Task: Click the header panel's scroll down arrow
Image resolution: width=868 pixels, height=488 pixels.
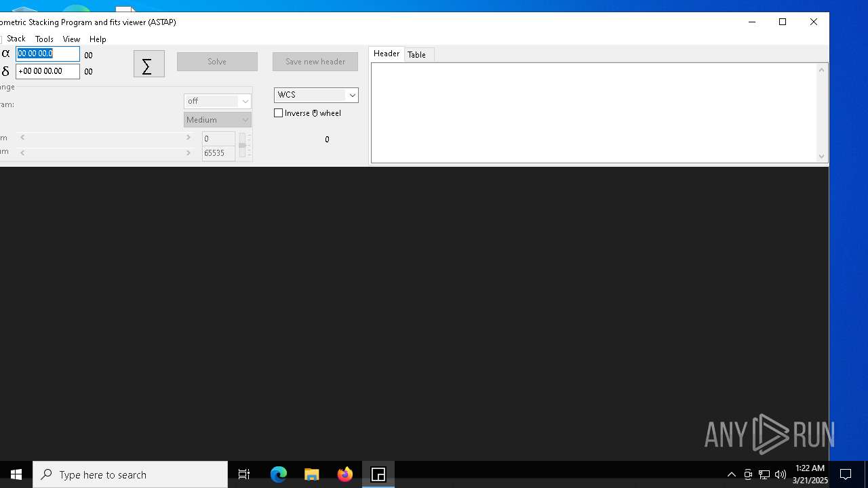Action: (x=821, y=157)
